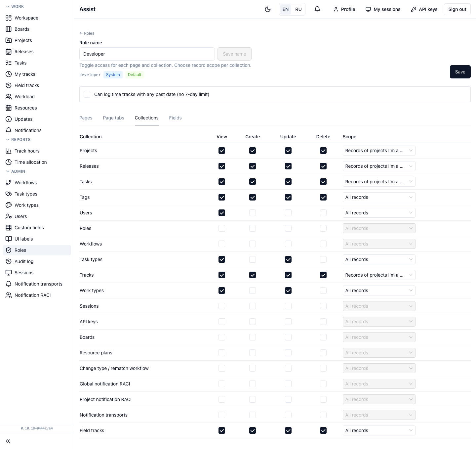Uncheck Field tracks View permission
476x449 pixels.
(222, 430)
